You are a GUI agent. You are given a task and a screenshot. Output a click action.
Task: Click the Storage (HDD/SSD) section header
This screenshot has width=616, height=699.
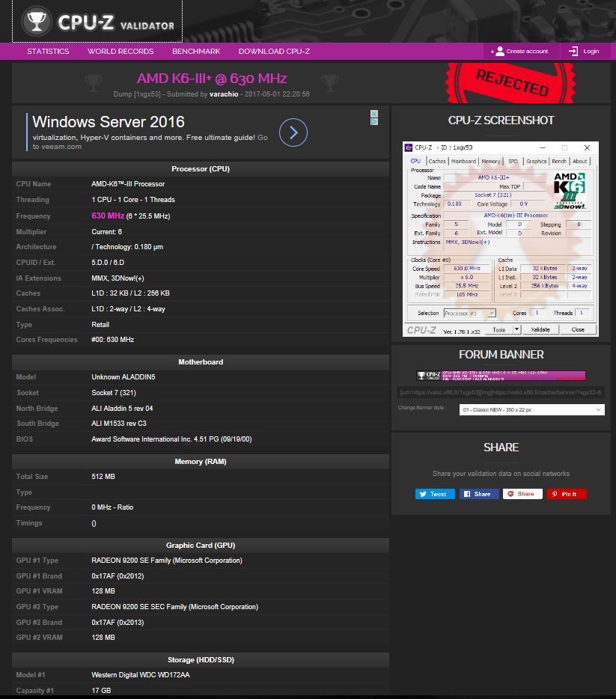[x=201, y=660]
